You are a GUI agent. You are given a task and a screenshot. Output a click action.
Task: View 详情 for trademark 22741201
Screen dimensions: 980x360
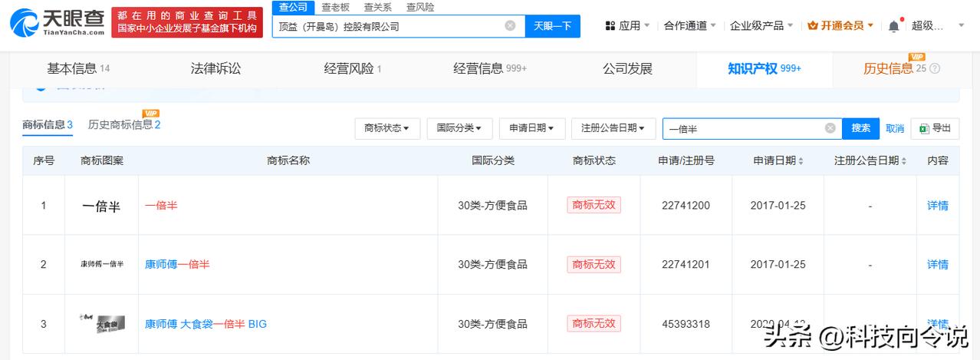click(x=938, y=264)
